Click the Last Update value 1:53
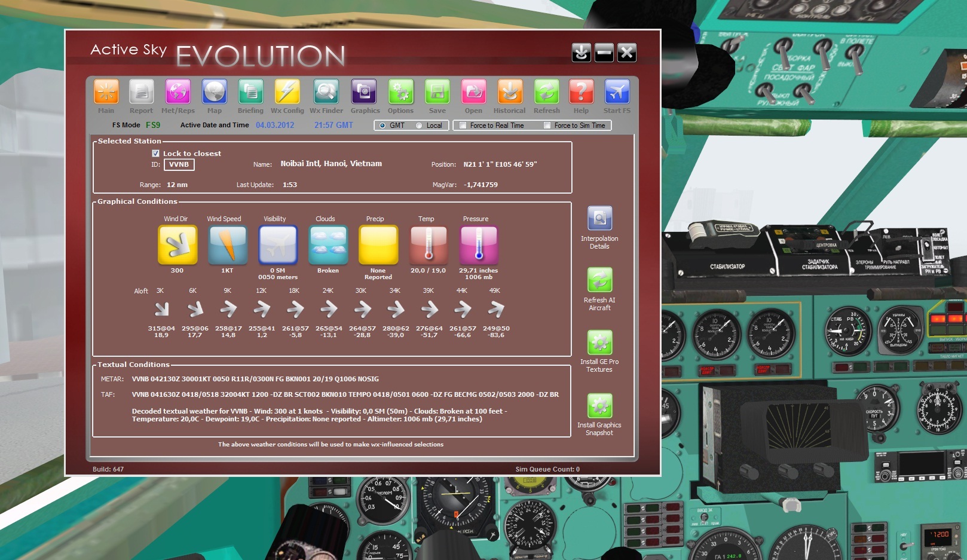967x560 pixels. pos(290,185)
